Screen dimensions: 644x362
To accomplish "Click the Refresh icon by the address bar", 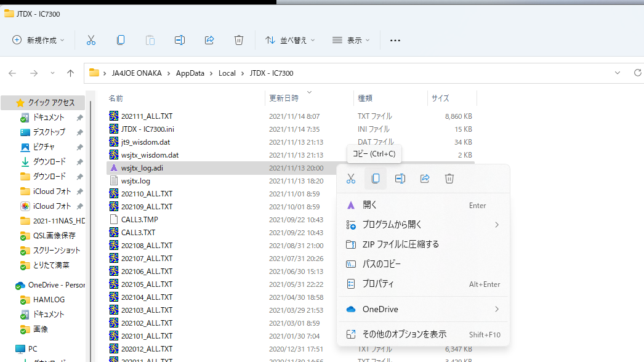I will [x=637, y=73].
